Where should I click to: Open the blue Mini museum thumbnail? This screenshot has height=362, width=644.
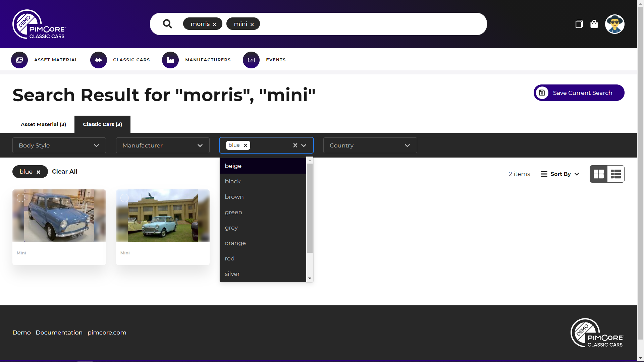(x=59, y=216)
